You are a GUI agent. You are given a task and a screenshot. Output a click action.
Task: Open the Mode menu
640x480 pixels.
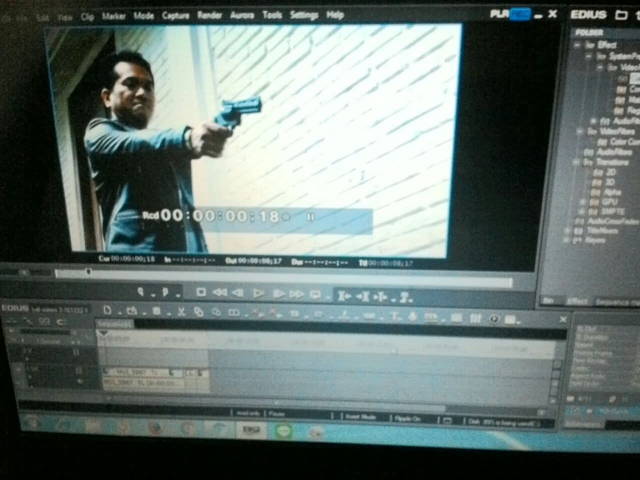pyautogui.click(x=144, y=16)
